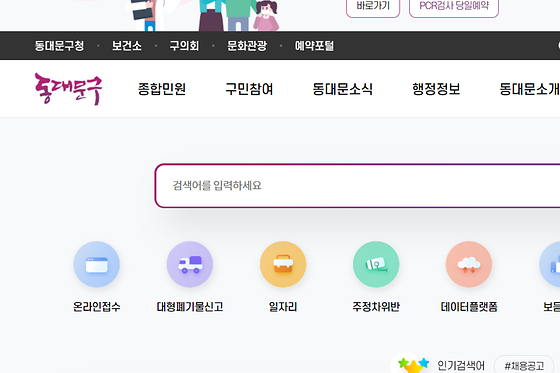Go to the 예약포털 site link
The image size is (560, 373).
pyautogui.click(x=314, y=46)
